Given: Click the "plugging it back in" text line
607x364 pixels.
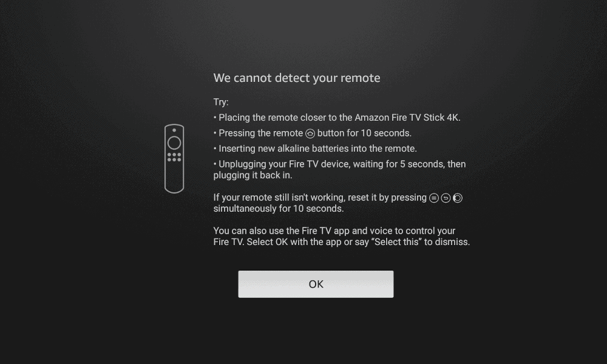Looking at the screenshot, I should click(253, 175).
